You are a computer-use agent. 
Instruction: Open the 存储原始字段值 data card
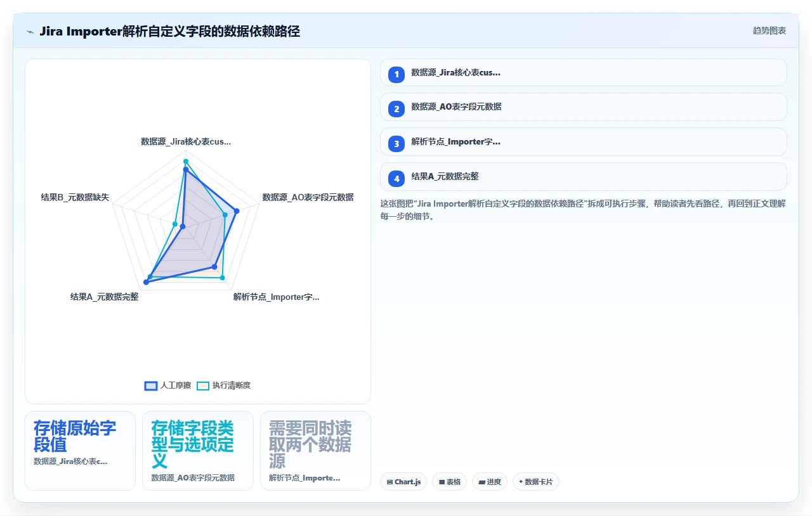coord(81,451)
